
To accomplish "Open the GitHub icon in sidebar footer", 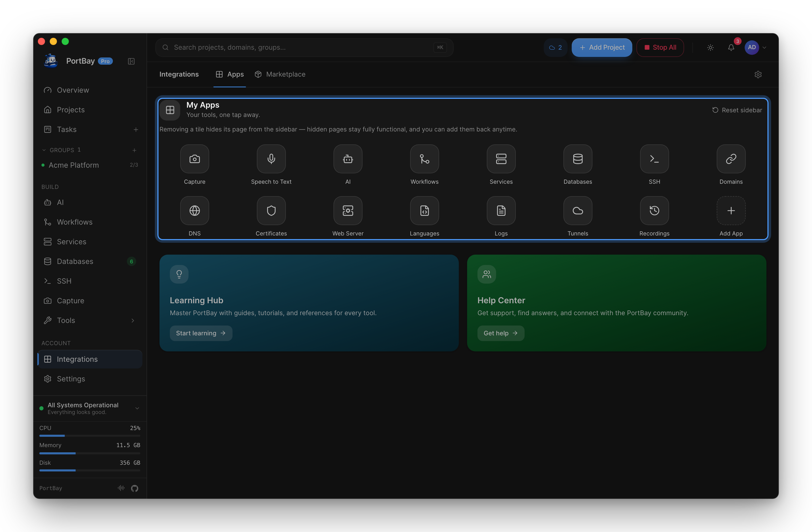I will point(134,488).
